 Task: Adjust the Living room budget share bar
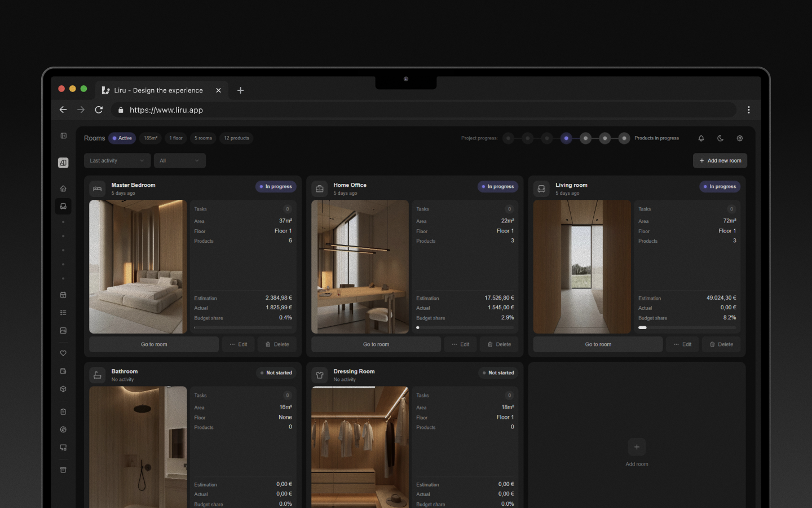(687, 327)
